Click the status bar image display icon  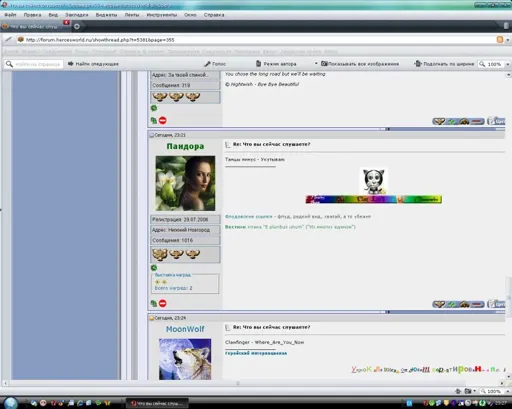(x=469, y=391)
